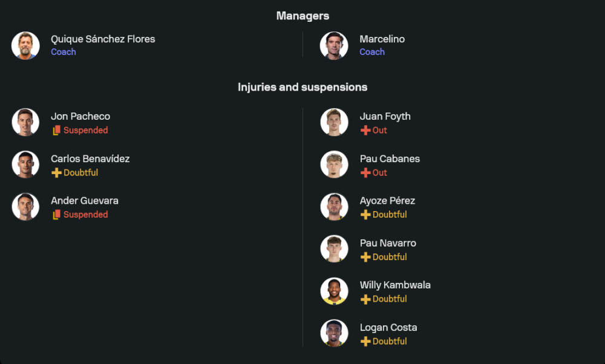Click Logan Costa's doubtful cross icon
Screen dimensions: 605x364
(x=365, y=342)
